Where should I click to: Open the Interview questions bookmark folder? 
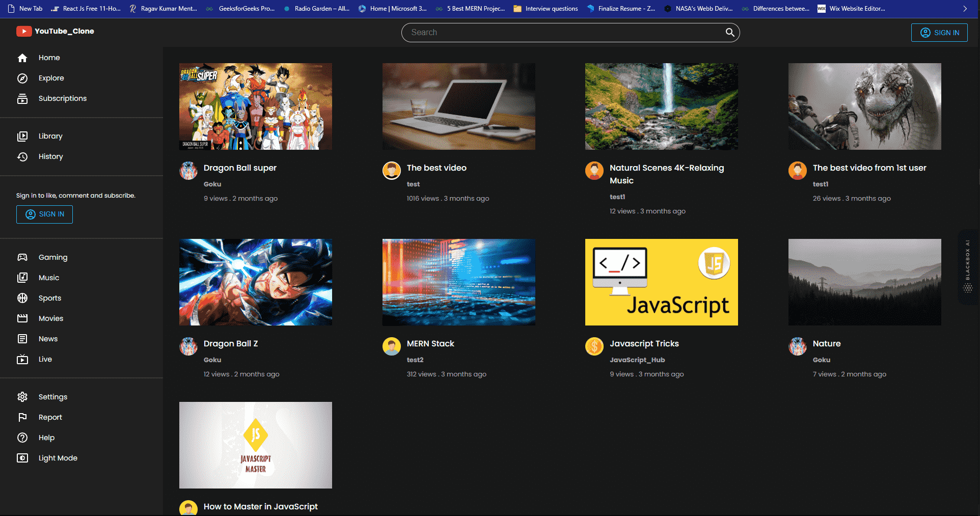546,9
